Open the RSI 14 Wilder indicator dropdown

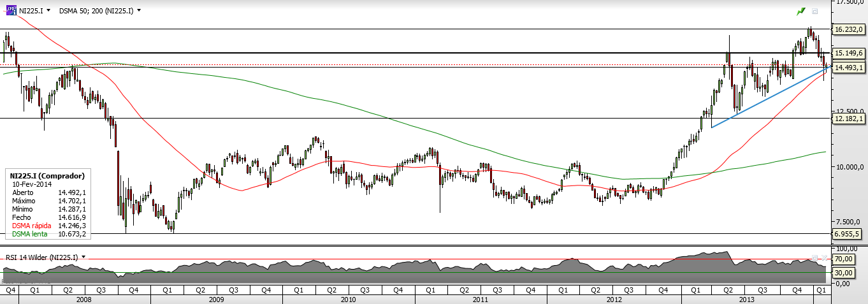83,257
